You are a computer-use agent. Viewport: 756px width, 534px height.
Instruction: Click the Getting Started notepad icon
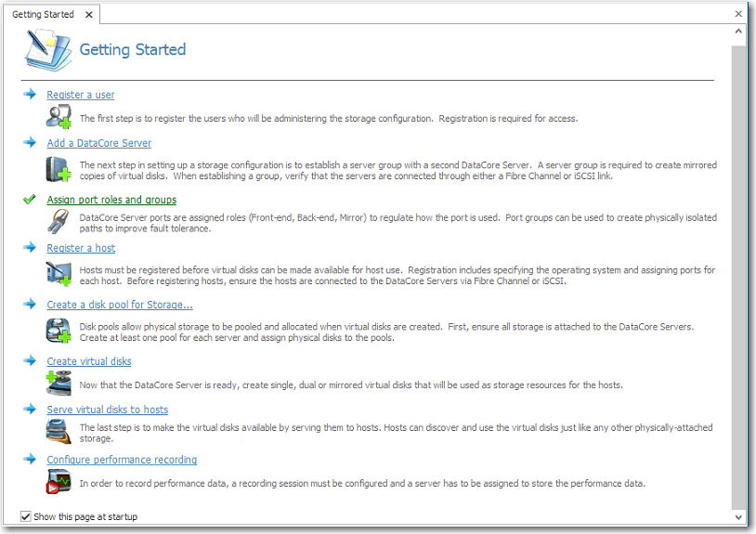click(x=47, y=49)
